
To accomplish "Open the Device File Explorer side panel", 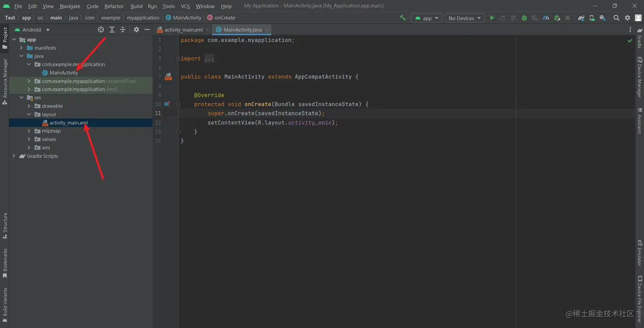I will coord(639,299).
